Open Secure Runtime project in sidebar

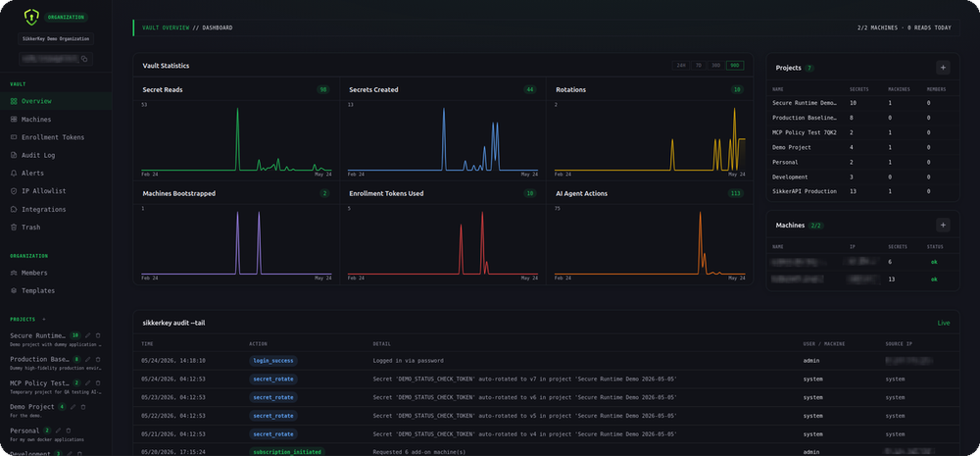[x=37, y=336]
